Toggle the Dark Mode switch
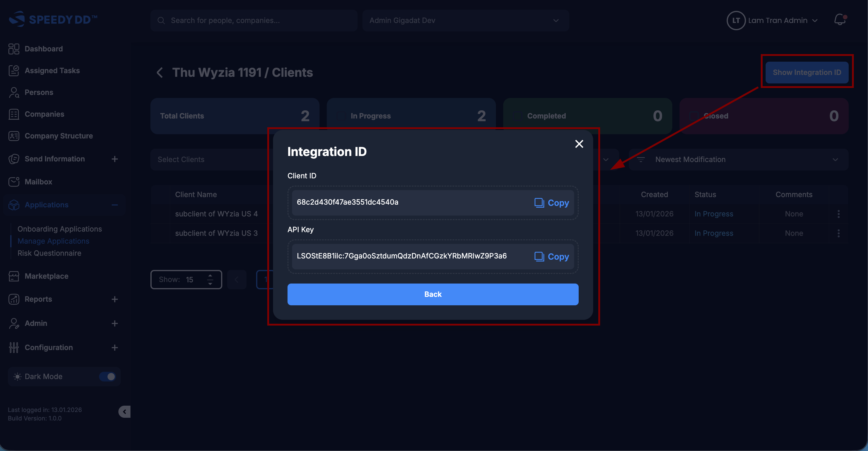The image size is (868, 451). pos(108,376)
